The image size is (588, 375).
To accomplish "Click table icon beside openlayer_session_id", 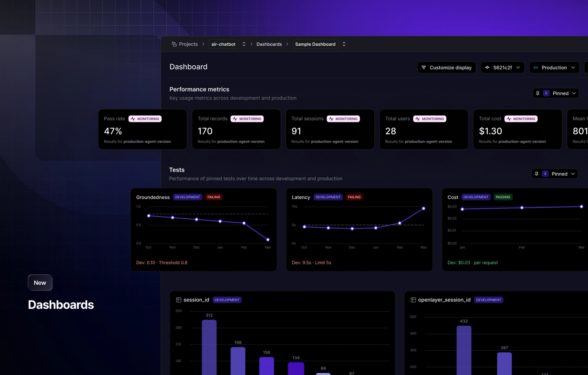I will pos(413,300).
